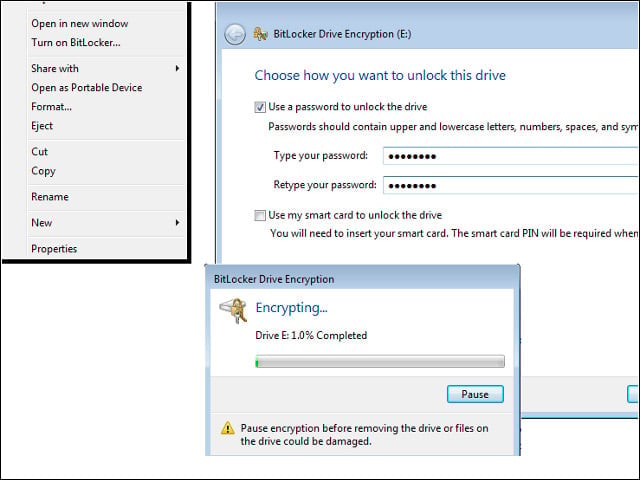Screen dimensions: 640x480
Task: Expand the Share with submenu arrow
Action: 177,68
